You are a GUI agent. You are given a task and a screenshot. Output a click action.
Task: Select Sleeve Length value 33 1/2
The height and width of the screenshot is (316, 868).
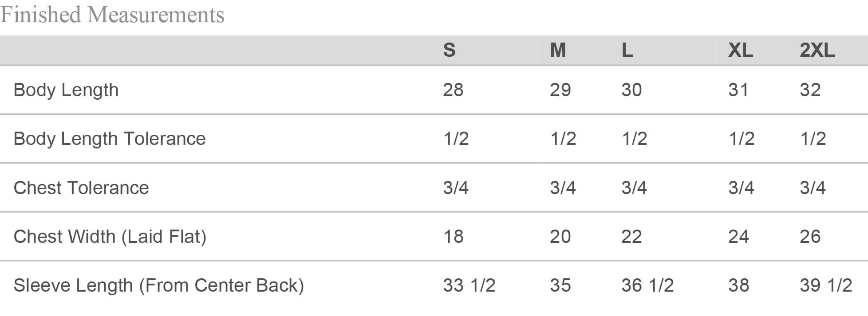point(469,285)
